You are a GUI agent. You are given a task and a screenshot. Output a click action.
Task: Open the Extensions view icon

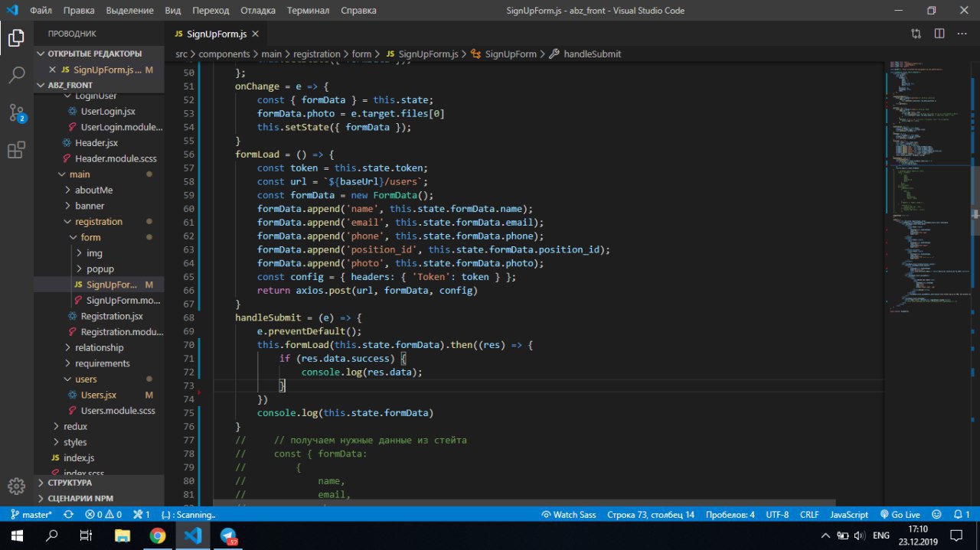16,150
